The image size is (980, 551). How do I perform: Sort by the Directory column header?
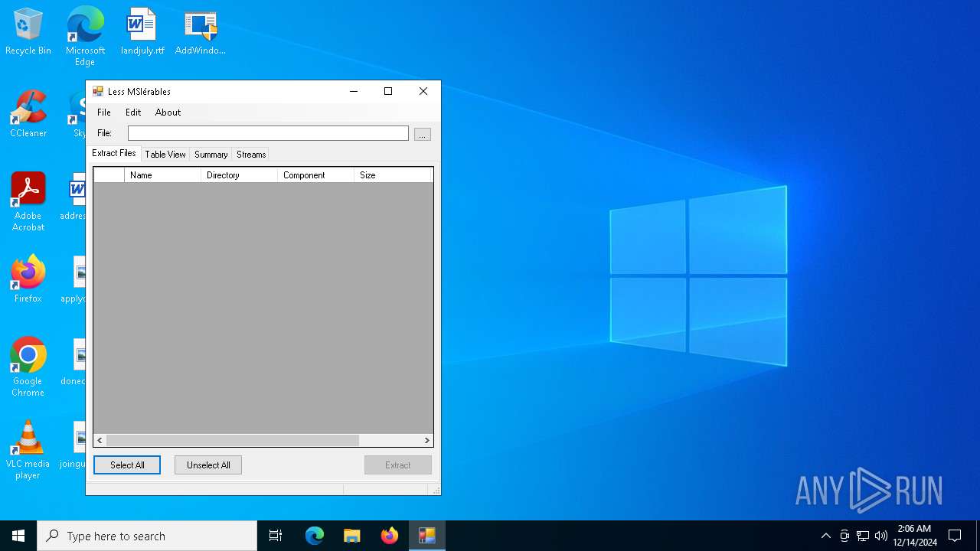[239, 175]
